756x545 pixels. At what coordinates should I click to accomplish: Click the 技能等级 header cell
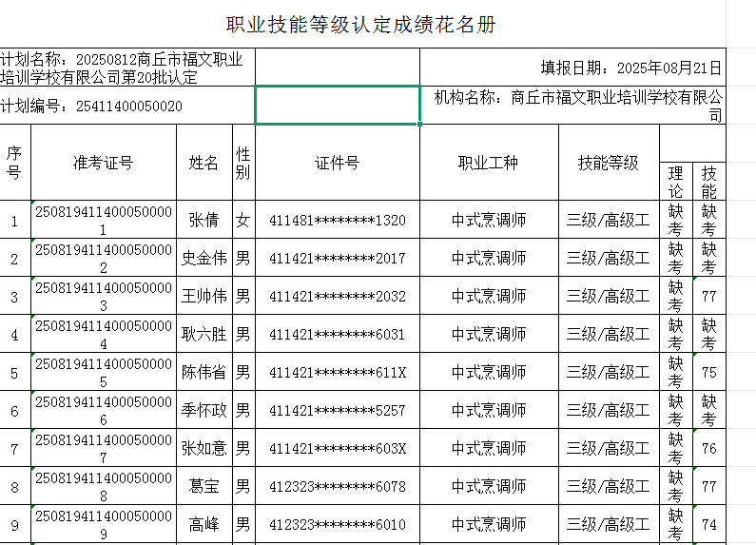[608, 163]
